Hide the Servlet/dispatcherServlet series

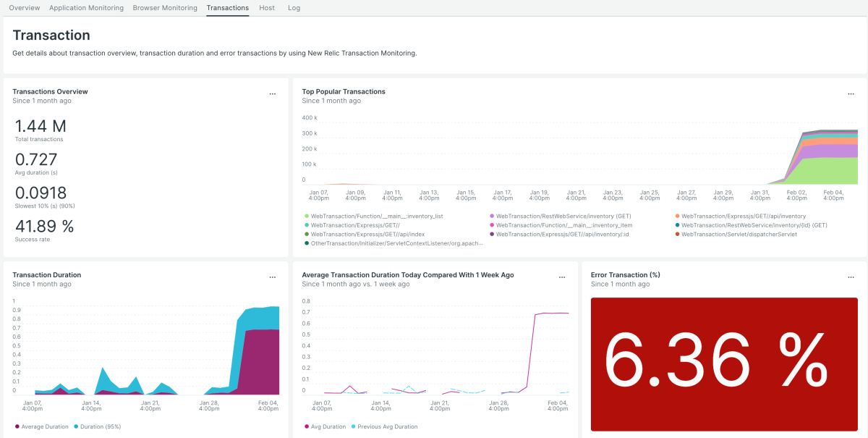point(739,235)
